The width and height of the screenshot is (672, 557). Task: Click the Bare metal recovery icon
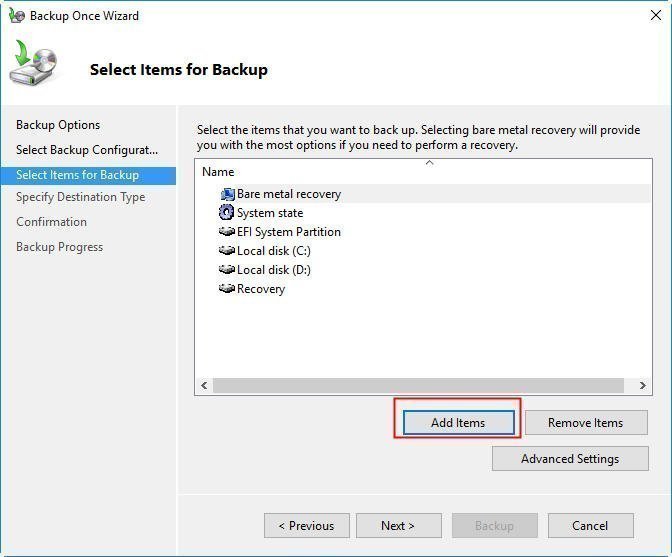pos(227,194)
